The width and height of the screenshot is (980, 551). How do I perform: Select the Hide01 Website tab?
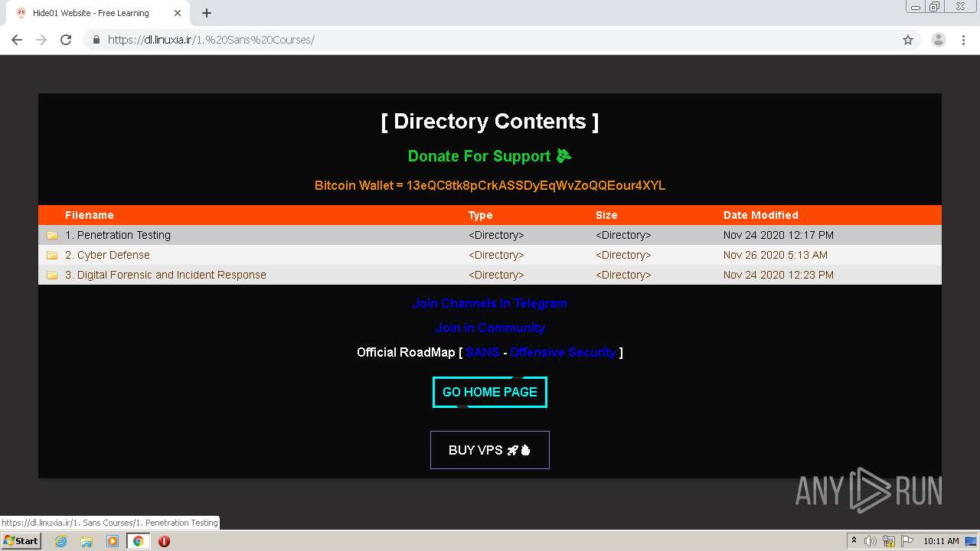pyautogui.click(x=97, y=13)
